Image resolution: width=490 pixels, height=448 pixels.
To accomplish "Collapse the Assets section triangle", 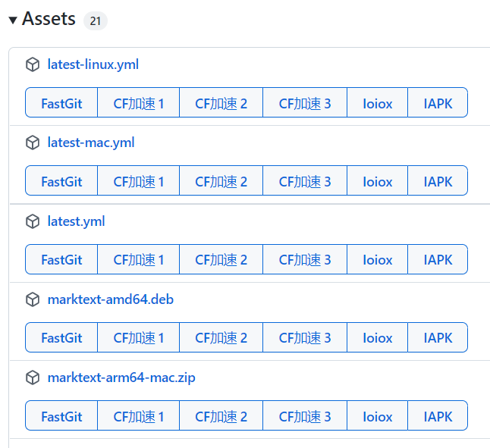I will 13,20.
